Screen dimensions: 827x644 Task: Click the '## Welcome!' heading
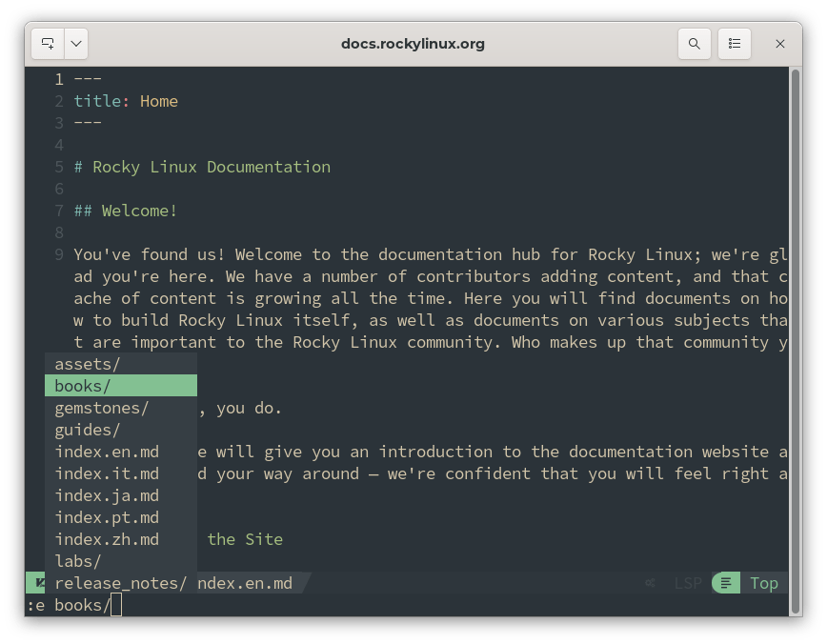(x=126, y=211)
